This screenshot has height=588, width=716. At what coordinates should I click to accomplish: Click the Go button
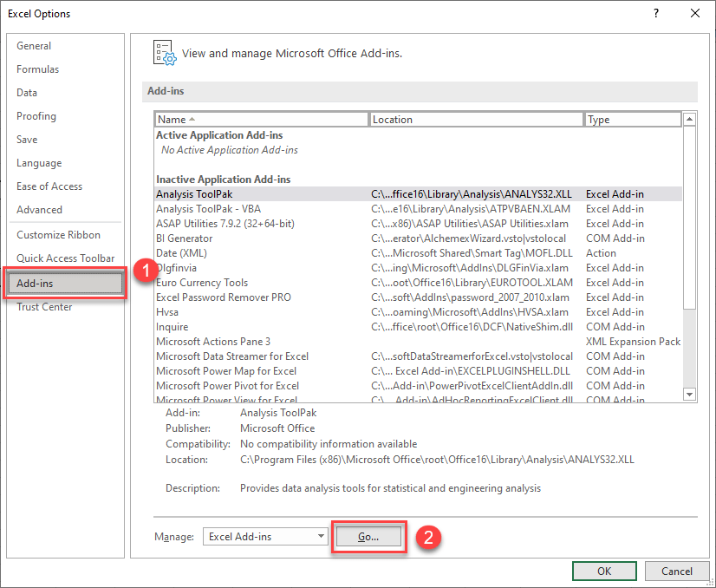368,536
